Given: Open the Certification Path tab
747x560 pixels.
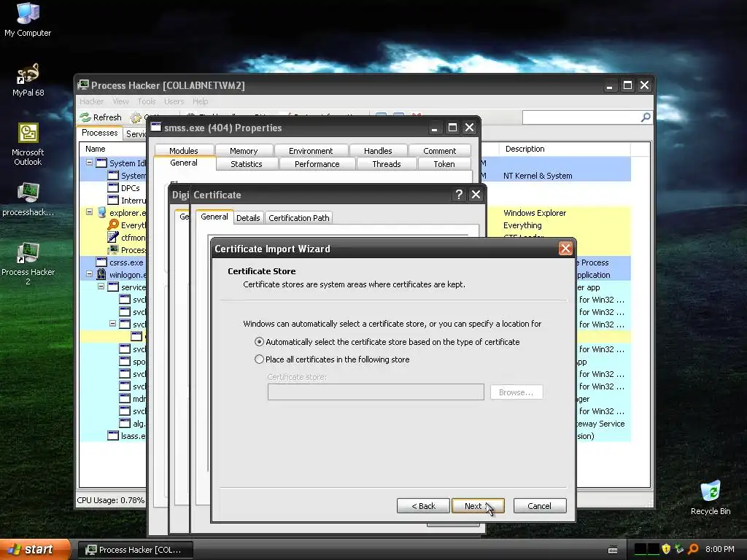Looking at the screenshot, I should coord(298,217).
